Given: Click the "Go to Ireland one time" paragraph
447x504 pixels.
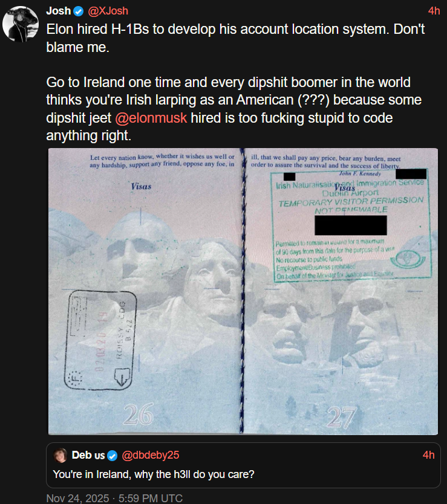Looking at the screenshot, I should pos(234,109).
